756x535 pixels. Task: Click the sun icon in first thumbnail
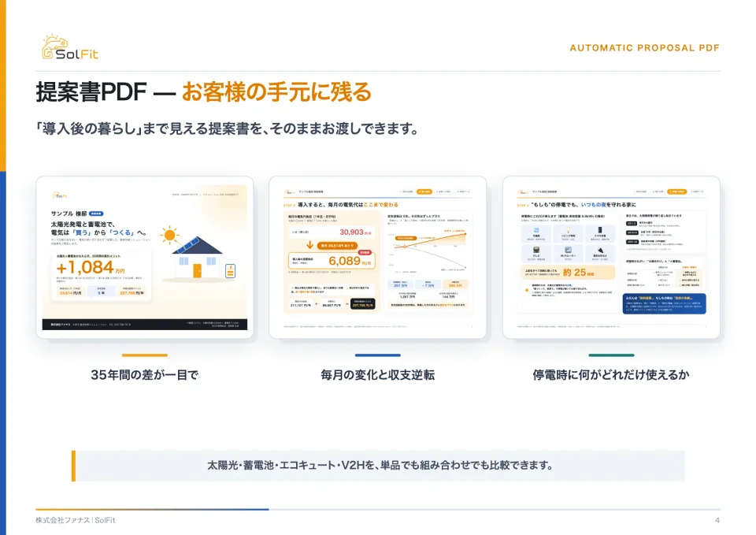169,236
